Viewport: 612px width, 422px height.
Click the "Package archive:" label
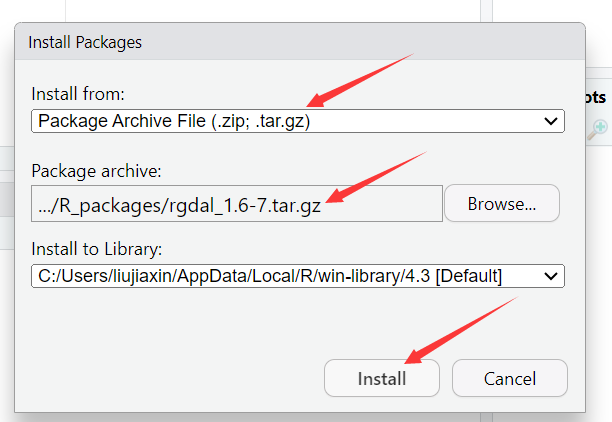pyautogui.click(x=96, y=171)
